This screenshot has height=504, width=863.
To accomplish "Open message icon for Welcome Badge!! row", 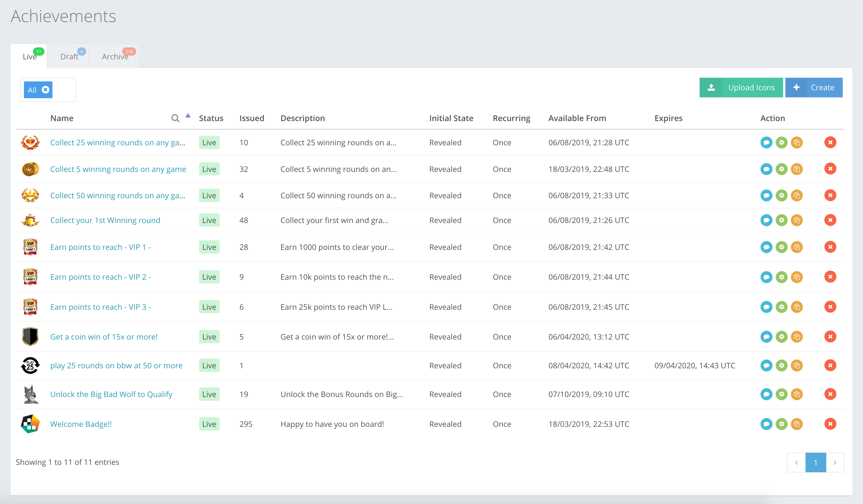I will pyautogui.click(x=766, y=424).
